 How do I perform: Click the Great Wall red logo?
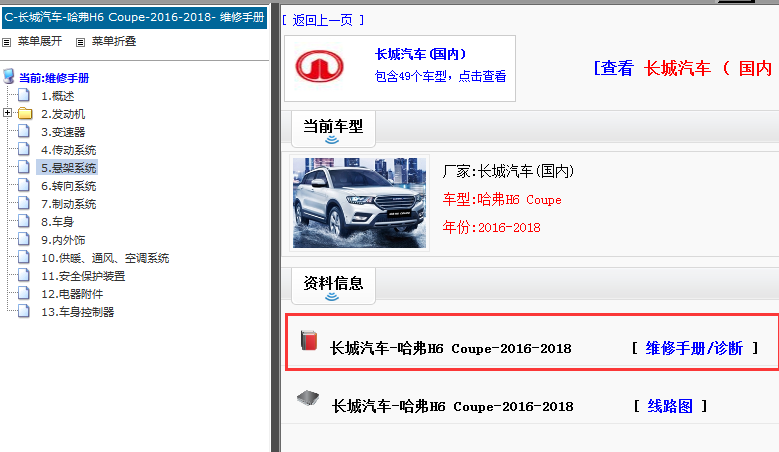coord(319,67)
